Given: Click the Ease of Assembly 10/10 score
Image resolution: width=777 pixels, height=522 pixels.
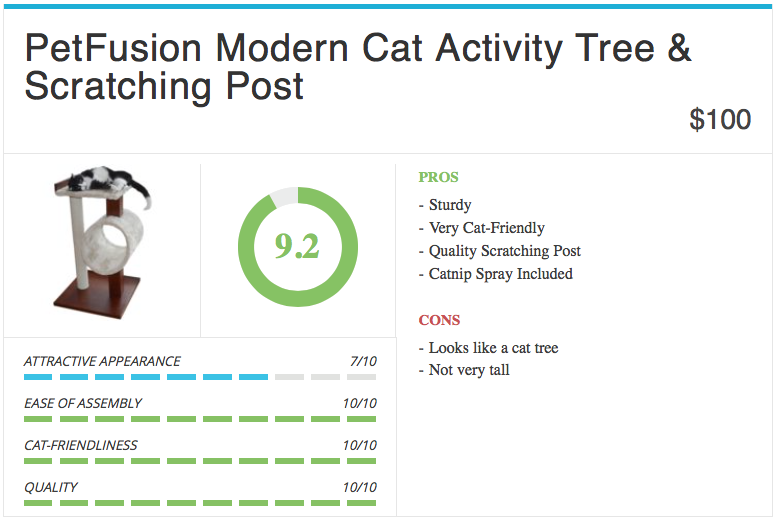Looking at the screenshot, I should point(359,403).
